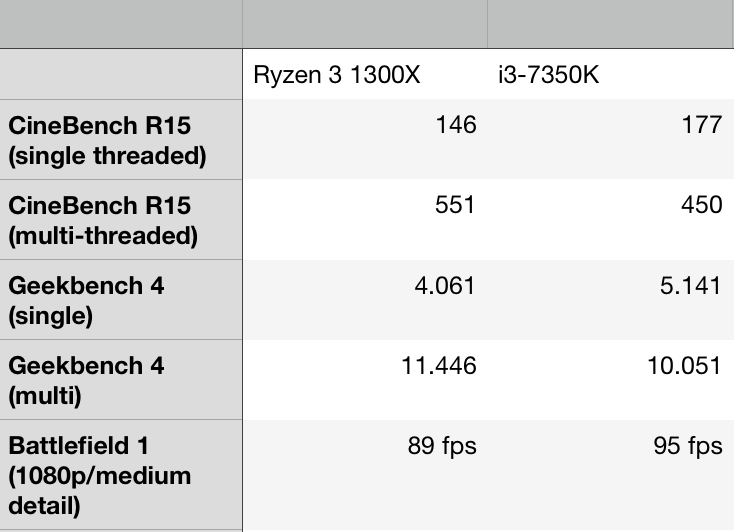Viewport: 734px width, 532px height.
Task: Select the cell containing 177
Action: (610, 140)
